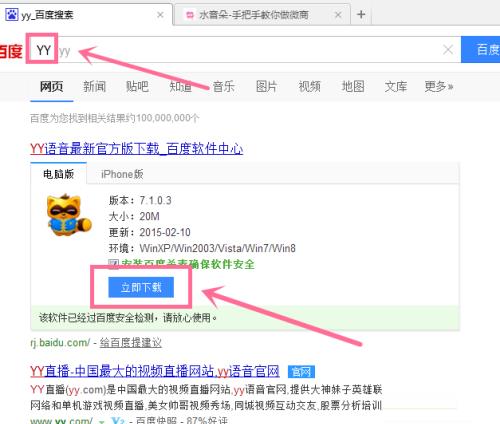Click the update date 2015-02-10
This screenshot has height=424, width=500.
pyautogui.click(x=165, y=232)
